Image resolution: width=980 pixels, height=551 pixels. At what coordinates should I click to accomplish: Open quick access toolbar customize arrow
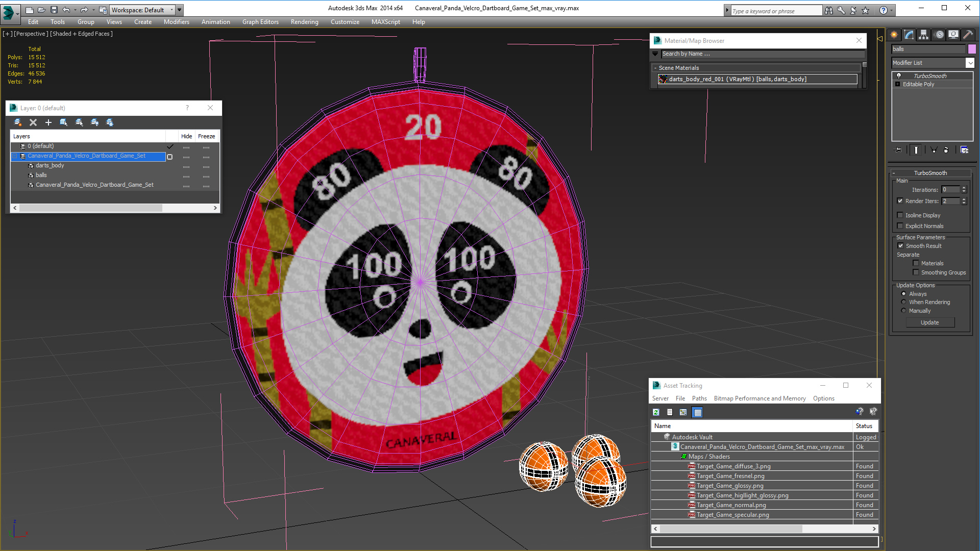(x=180, y=10)
